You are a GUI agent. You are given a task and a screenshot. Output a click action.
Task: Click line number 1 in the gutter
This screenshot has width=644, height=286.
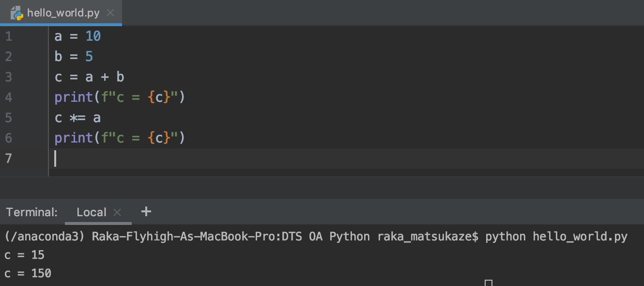click(x=8, y=36)
